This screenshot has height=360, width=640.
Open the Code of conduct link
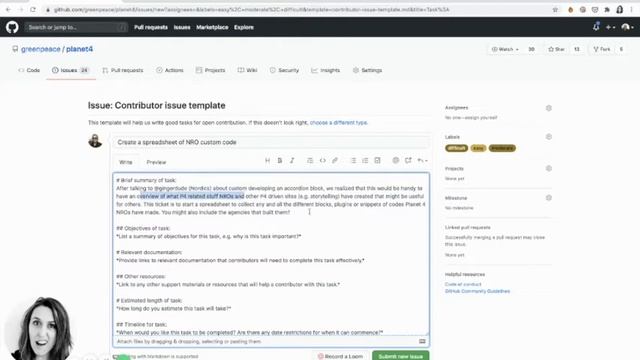[463, 284]
